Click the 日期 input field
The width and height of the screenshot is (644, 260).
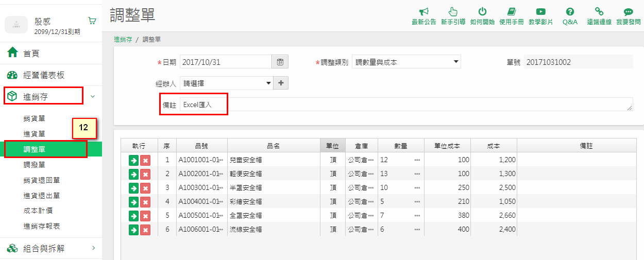pos(226,62)
